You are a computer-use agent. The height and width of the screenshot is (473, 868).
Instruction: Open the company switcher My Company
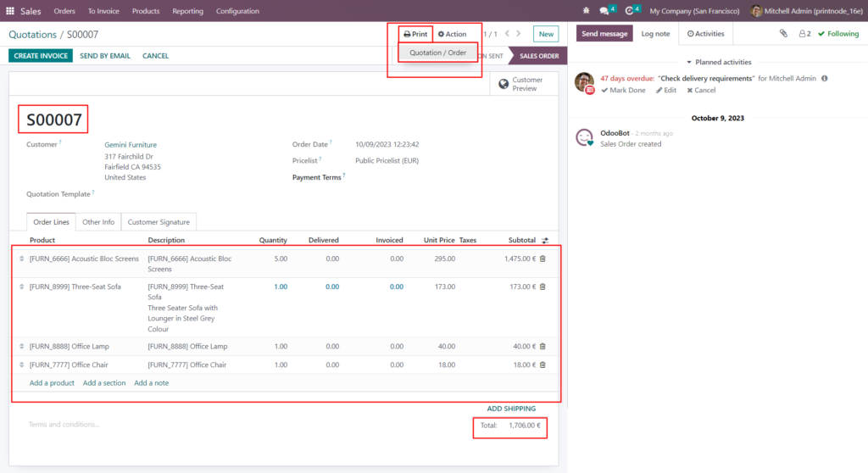pos(694,11)
